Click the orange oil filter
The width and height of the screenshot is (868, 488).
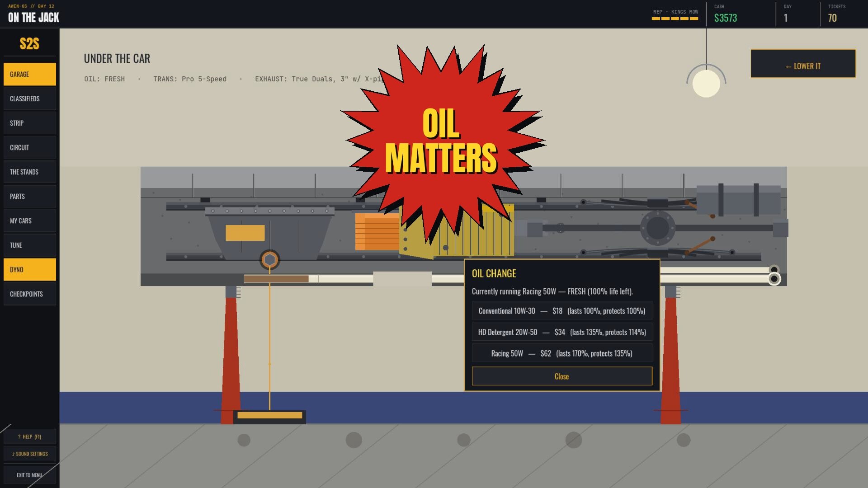pyautogui.click(x=377, y=232)
